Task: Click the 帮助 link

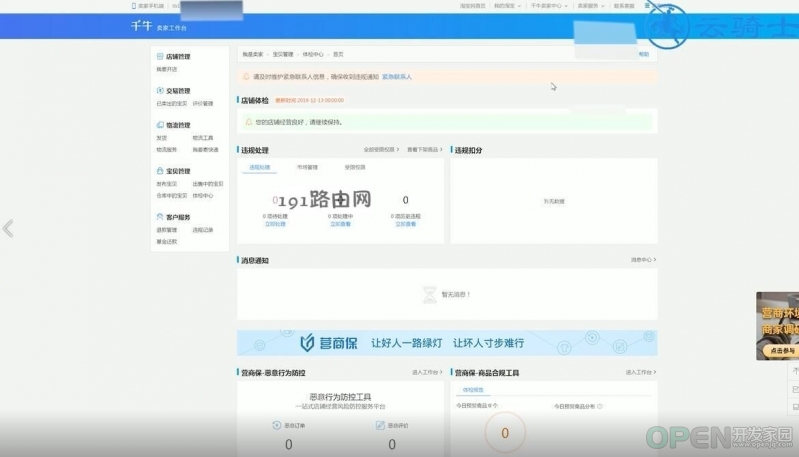Action: click(x=644, y=54)
